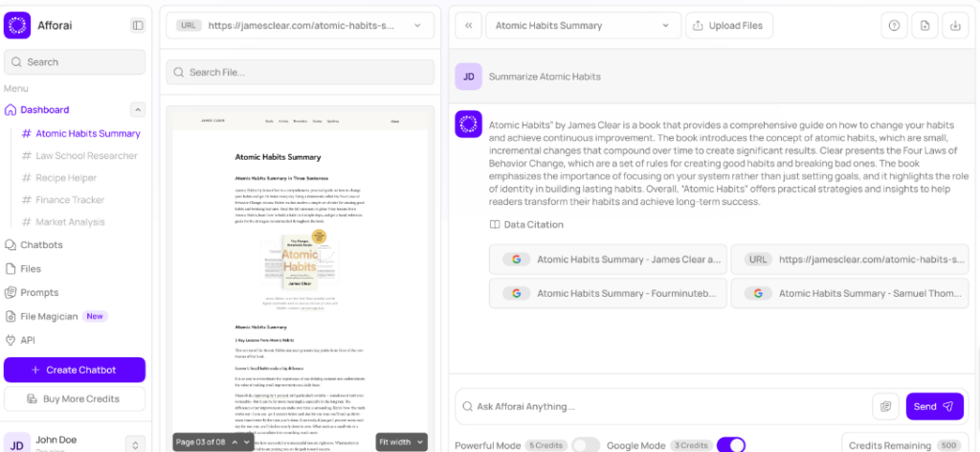Open the Chatbots menu item
This screenshot has height=452, width=980.
41,244
